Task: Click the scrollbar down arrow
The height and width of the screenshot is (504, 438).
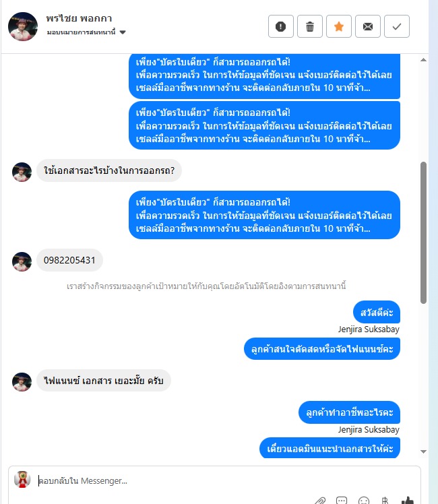Action: tap(423, 451)
